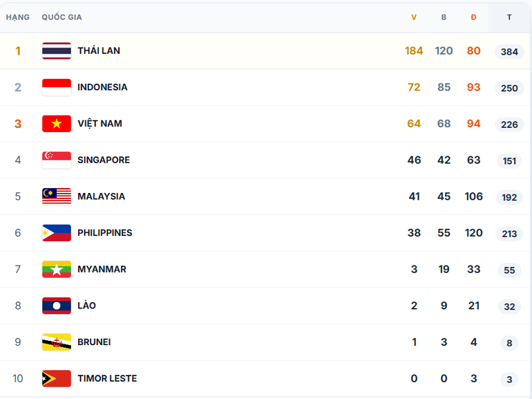Select the Đ bronze column header
This screenshot has height=399, width=532.
pos(473,17)
